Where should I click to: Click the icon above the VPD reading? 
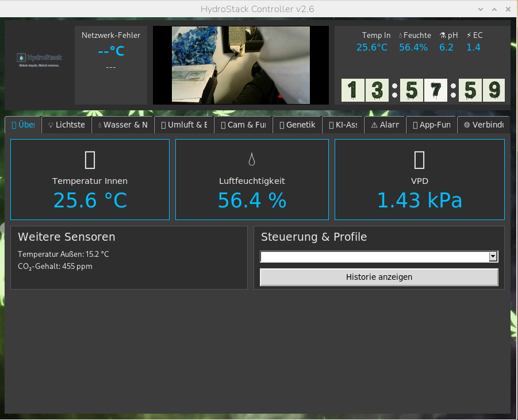[x=419, y=160]
